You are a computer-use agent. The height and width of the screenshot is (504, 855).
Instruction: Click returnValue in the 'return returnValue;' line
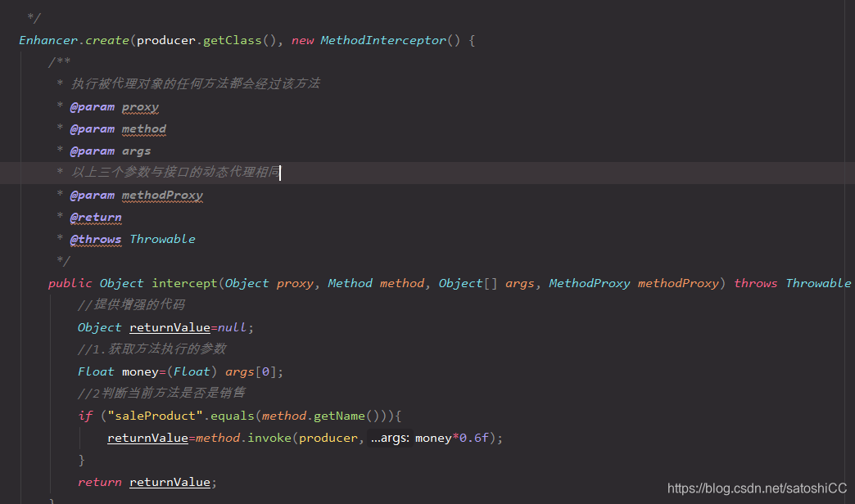(170, 482)
